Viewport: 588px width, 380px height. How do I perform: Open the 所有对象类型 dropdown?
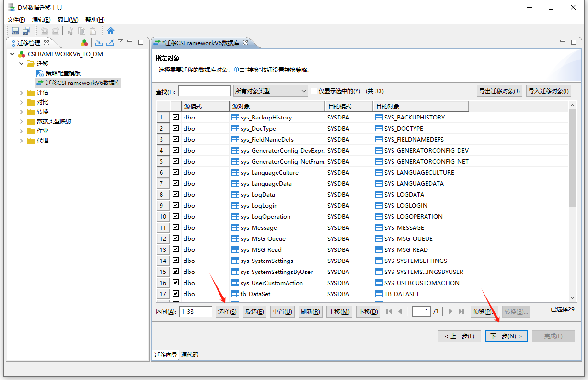click(x=270, y=91)
